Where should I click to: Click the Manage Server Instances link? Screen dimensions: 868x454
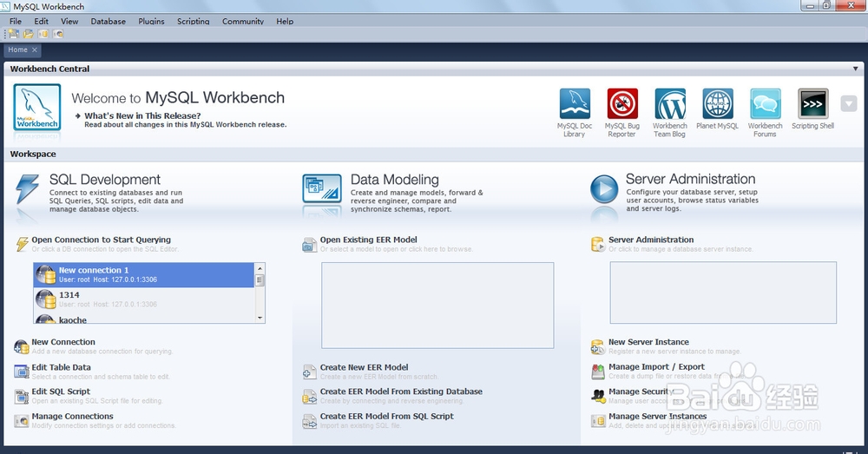pos(658,417)
